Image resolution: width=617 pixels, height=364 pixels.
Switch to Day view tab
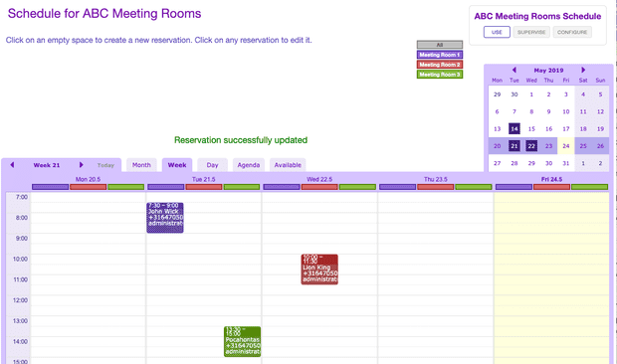click(x=213, y=165)
